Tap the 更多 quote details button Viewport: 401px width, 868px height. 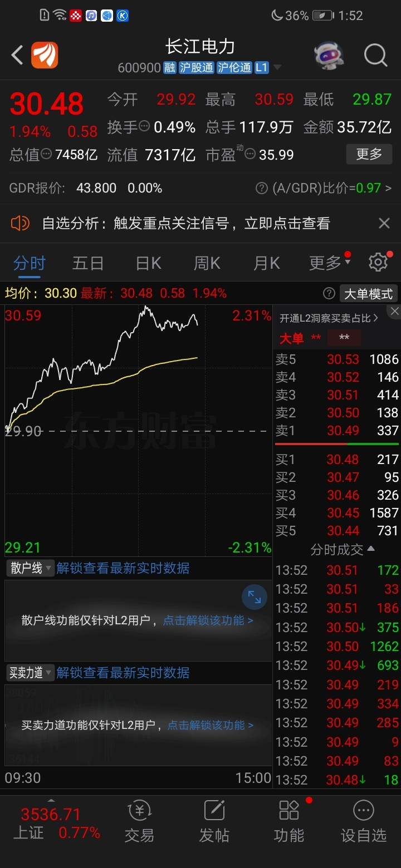click(369, 154)
